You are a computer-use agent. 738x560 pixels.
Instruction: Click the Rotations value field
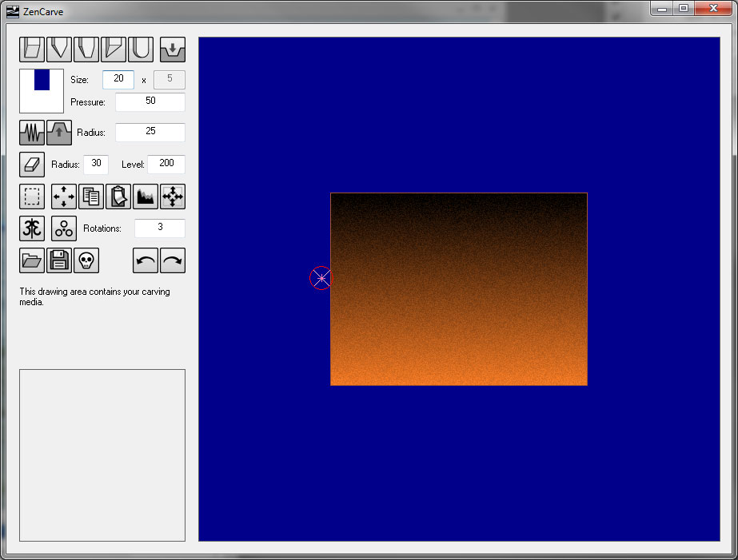tap(160, 228)
